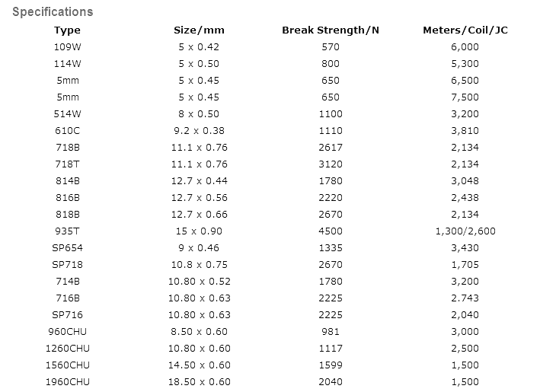Select the 960CHU type entry
Viewport: 540px width, 392px height.
[68, 332]
